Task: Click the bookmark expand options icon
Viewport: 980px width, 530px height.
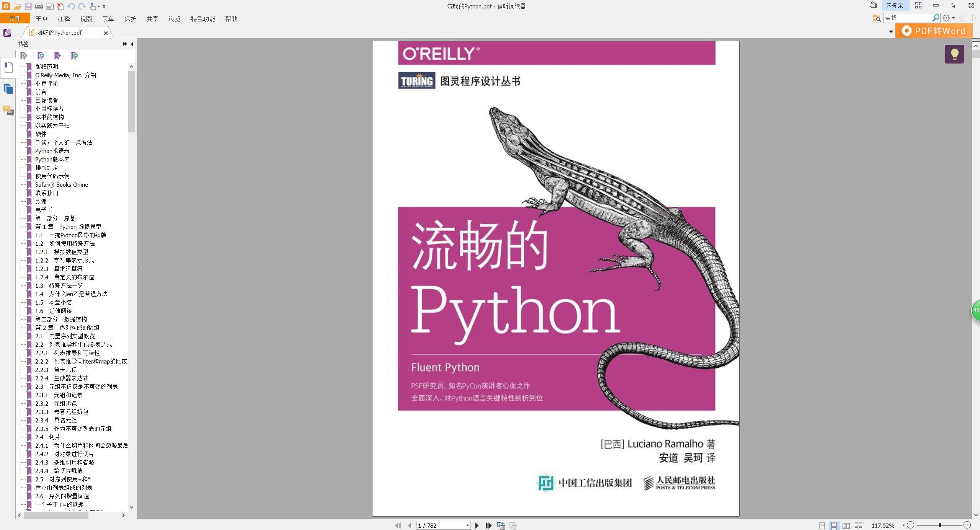Action: pos(74,56)
